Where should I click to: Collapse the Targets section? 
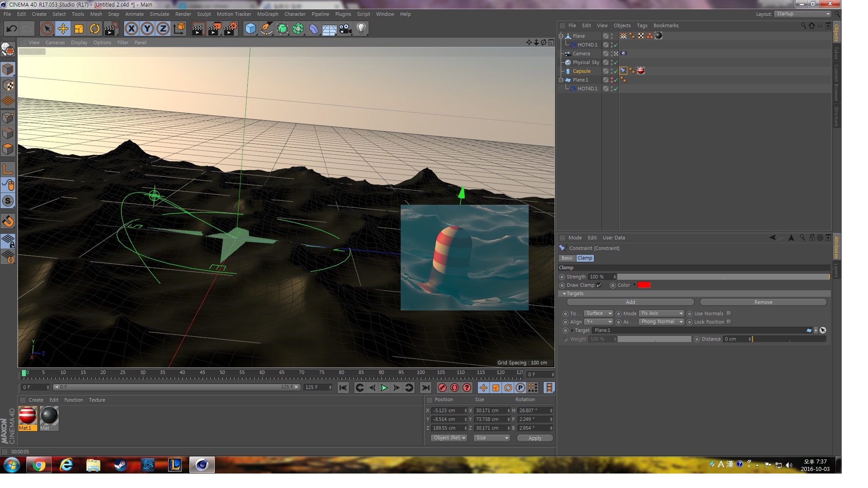coord(564,294)
